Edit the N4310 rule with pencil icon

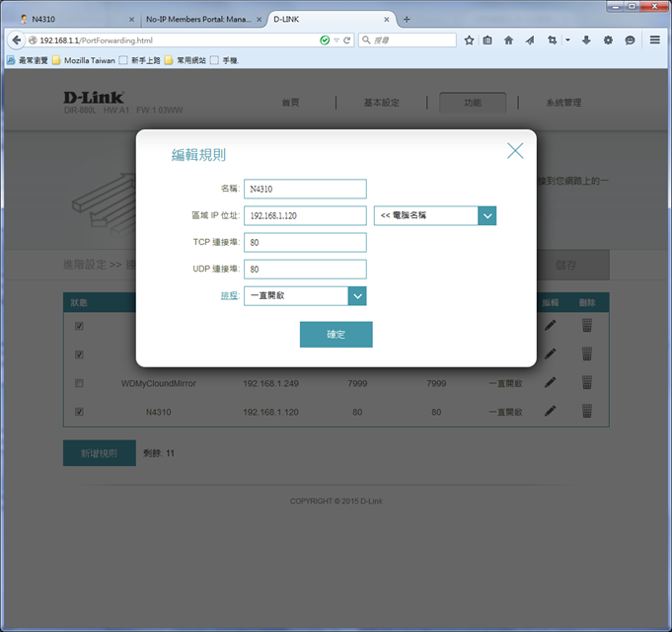551,411
